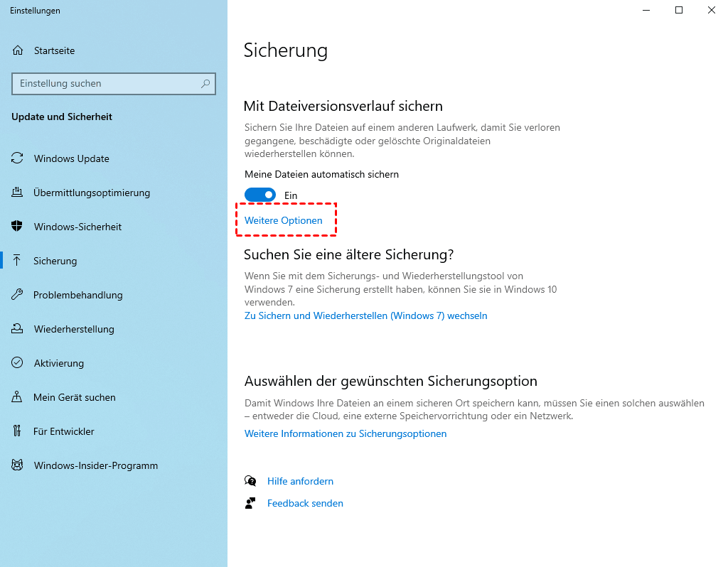Click the Windows-Sicherheit shield icon
728x567 pixels.
tap(18, 227)
